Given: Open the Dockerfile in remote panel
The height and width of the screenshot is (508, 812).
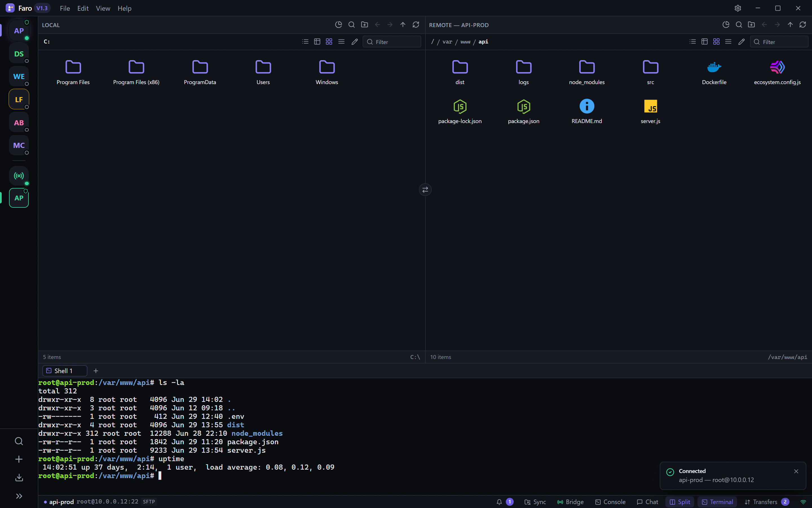Looking at the screenshot, I should coord(714,73).
